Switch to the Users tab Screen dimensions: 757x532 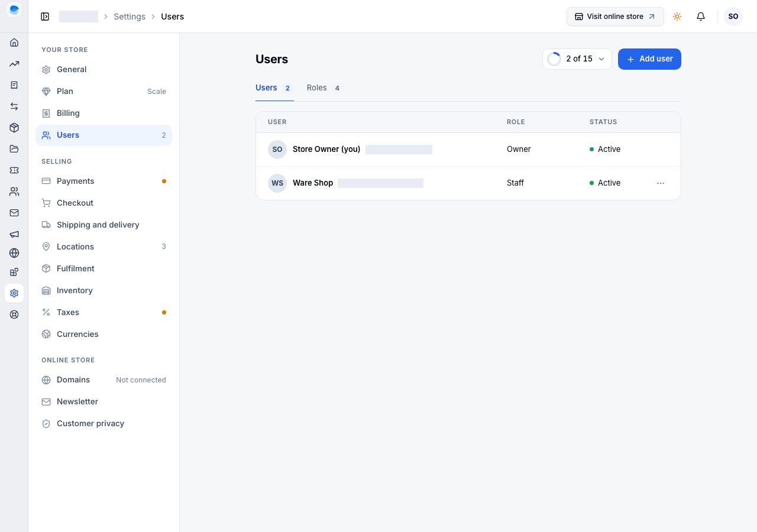click(x=274, y=88)
